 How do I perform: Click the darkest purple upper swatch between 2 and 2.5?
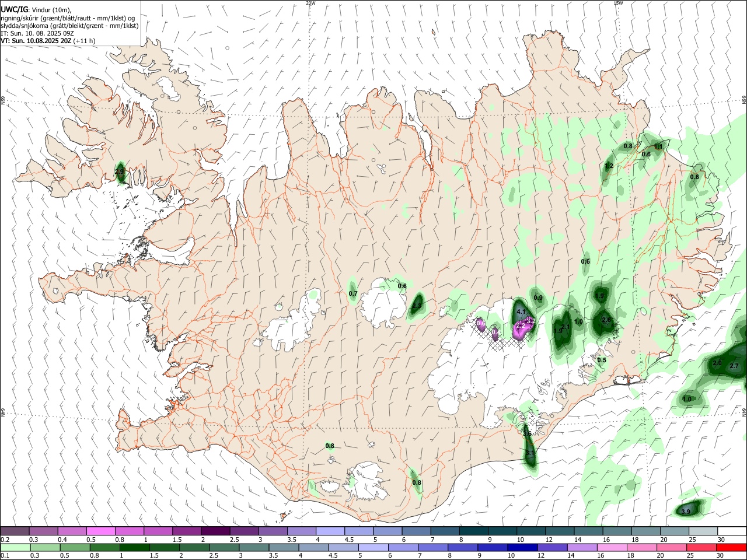click(x=215, y=531)
